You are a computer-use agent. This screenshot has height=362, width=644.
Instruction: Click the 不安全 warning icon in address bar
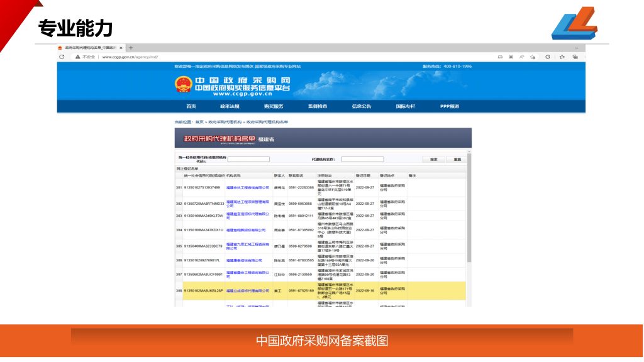click(x=78, y=57)
